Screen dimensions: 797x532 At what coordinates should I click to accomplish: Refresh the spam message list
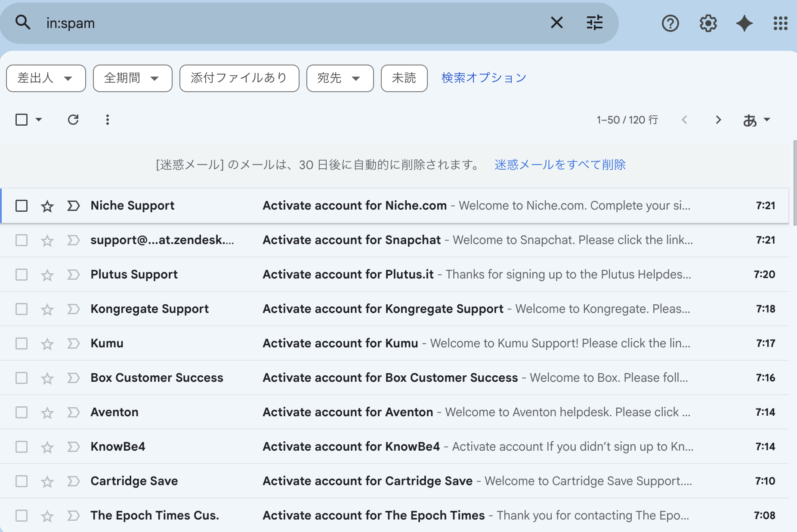click(x=73, y=120)
